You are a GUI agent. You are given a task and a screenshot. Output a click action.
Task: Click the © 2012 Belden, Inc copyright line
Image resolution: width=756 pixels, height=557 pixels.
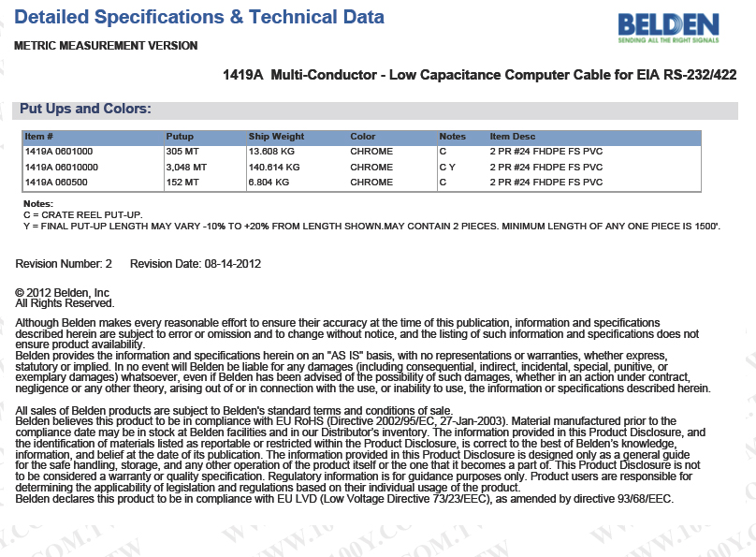point(63,293)
